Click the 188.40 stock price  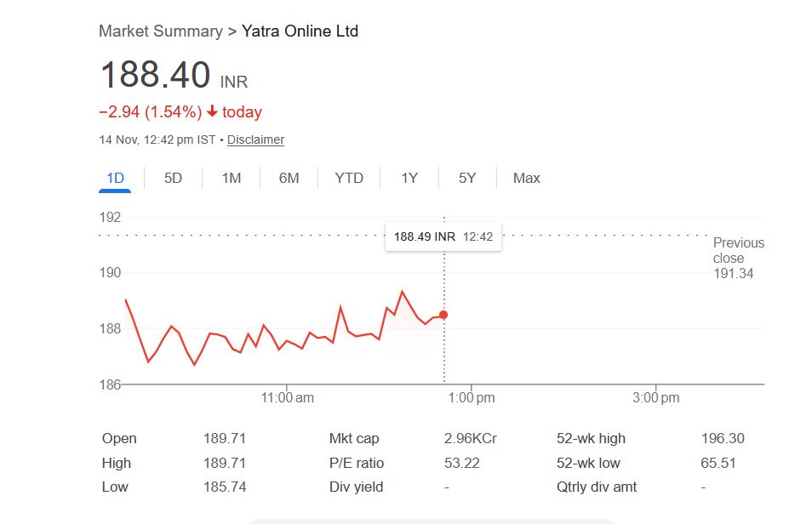click(x=155, y=75)
